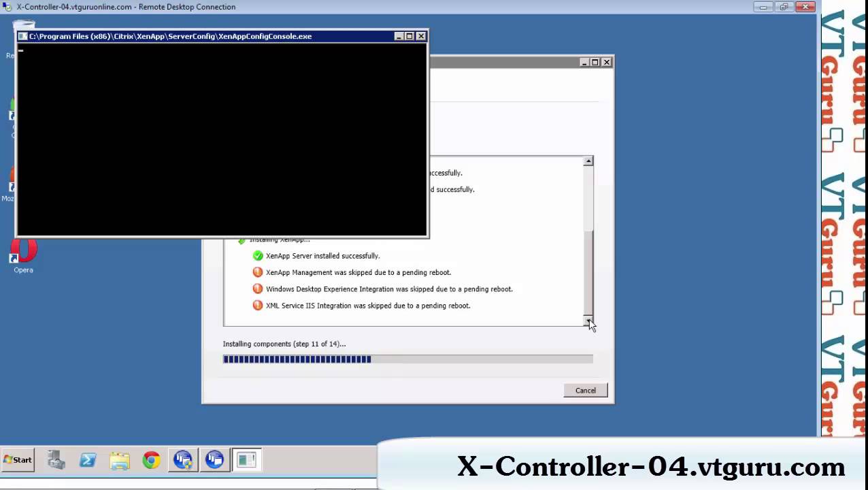Click the install log scroll up arrow
The width and height of the screenshot is (868, 490).
click(588, 161)
